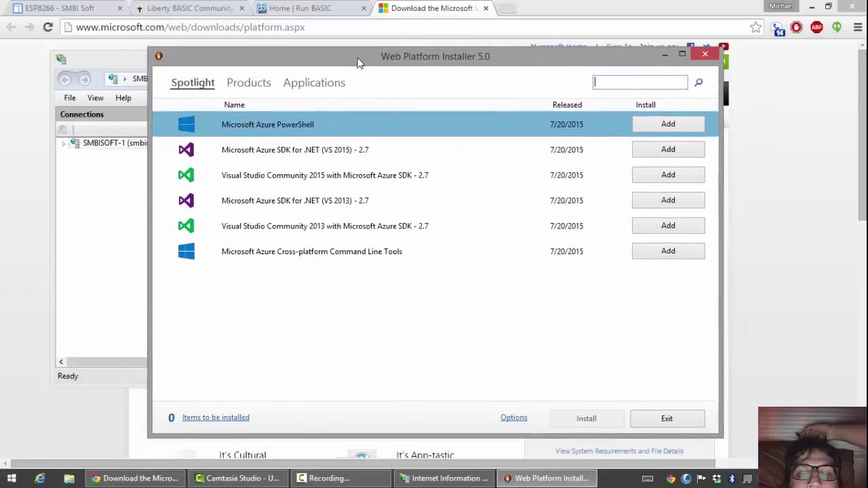Reload the page in Chrome
The width and height of the screenshot is (868, 488).
click(47, 27)
